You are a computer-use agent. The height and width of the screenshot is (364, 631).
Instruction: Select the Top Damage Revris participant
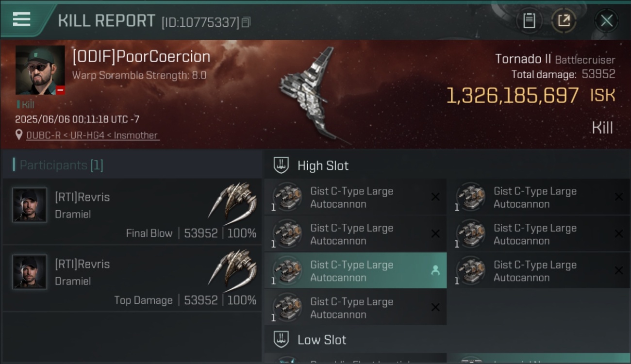132,278
